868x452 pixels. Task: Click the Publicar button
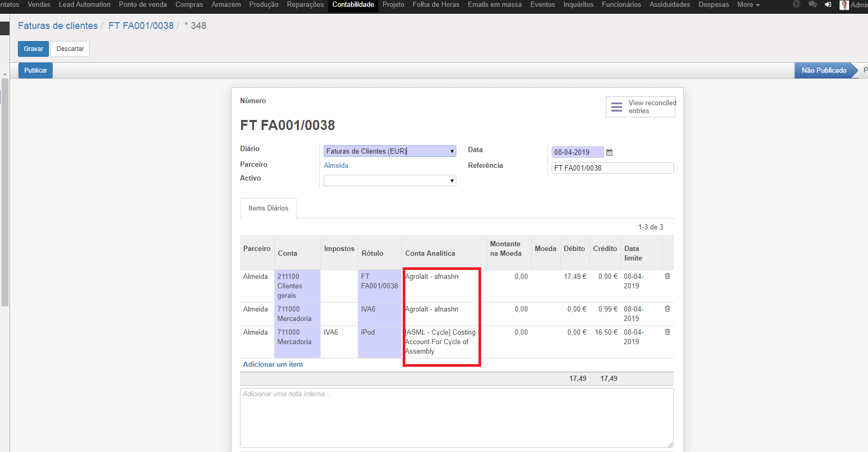coord(35,71)
